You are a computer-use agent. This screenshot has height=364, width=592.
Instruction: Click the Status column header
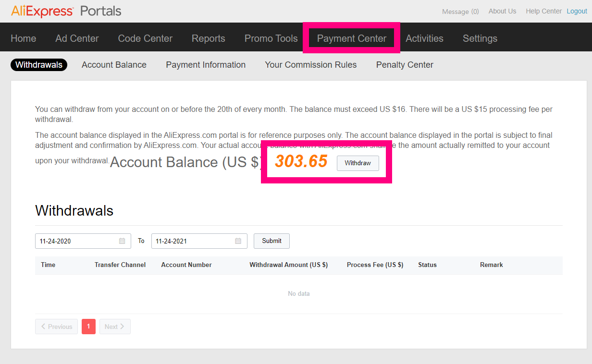(x=427, y=265)
